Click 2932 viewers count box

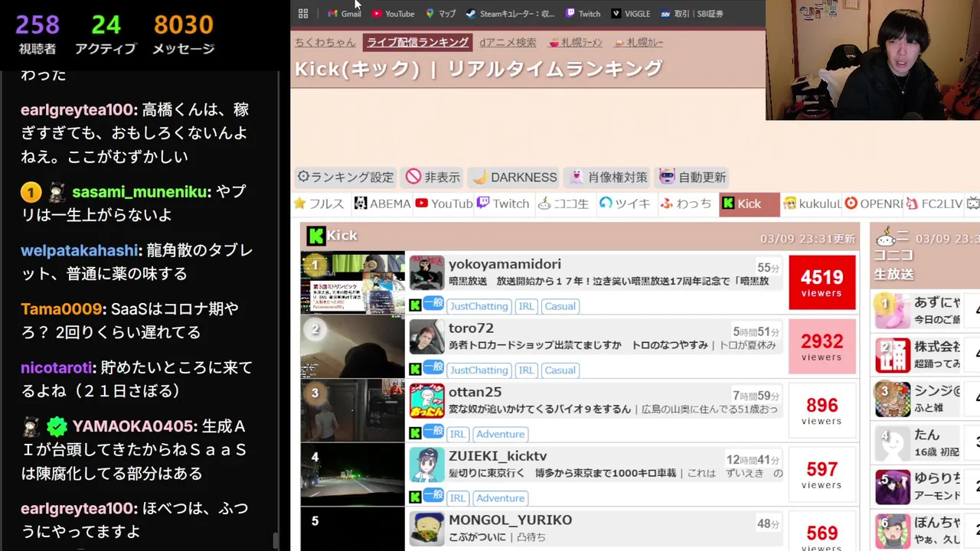[x=822, y=347]
